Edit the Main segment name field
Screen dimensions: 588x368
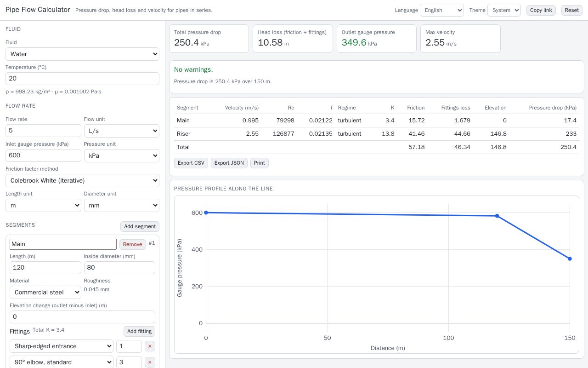tap(63, 244)
